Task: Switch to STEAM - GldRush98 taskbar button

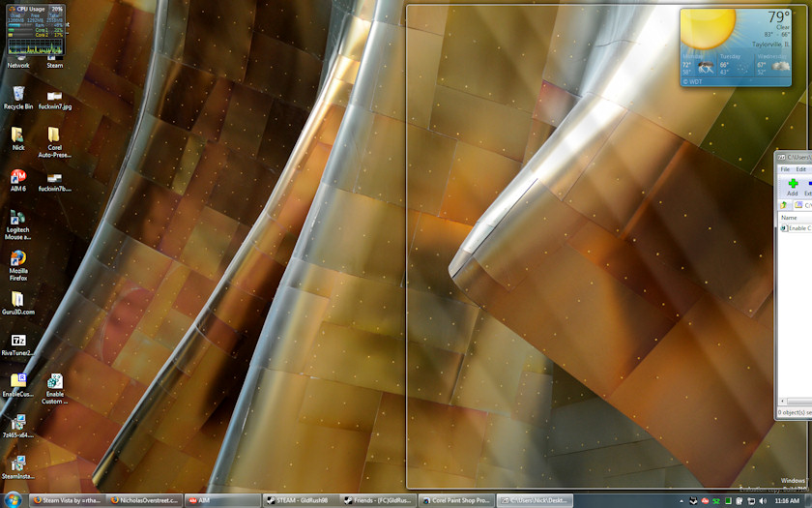Action: pos(301,500)
